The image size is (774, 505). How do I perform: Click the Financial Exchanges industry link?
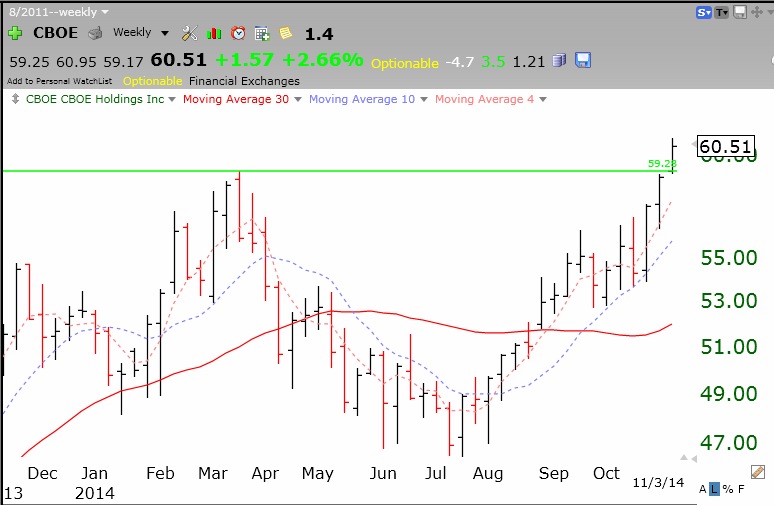point(244,80)
